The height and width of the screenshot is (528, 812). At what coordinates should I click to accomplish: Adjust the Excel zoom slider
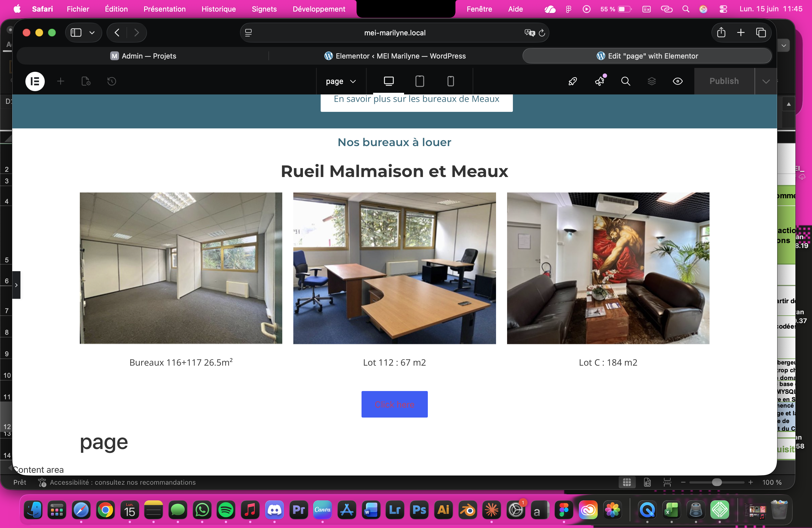(x=717, y=482)
